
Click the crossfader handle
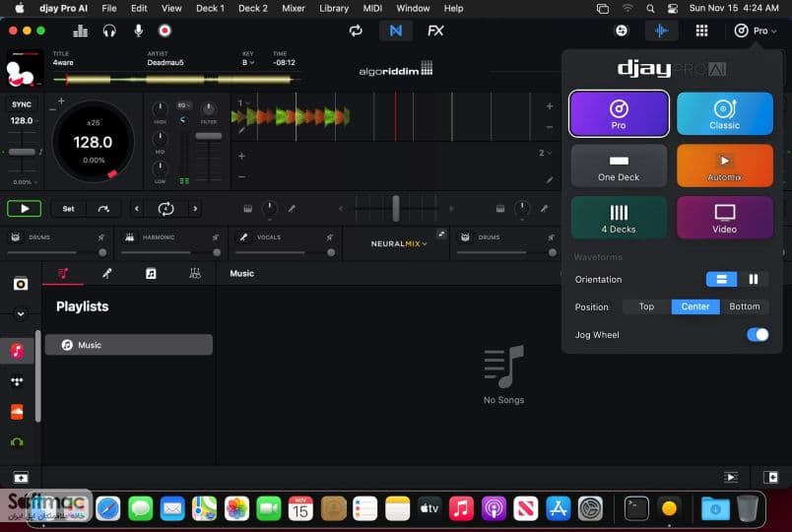coord(396,208)
